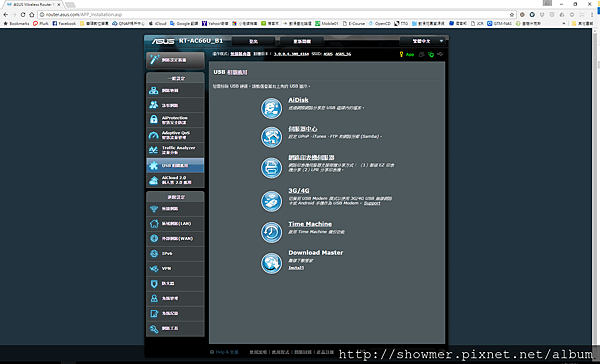Open the AiProtection menu item
600x364 pixels.
[x=175, y=120]
